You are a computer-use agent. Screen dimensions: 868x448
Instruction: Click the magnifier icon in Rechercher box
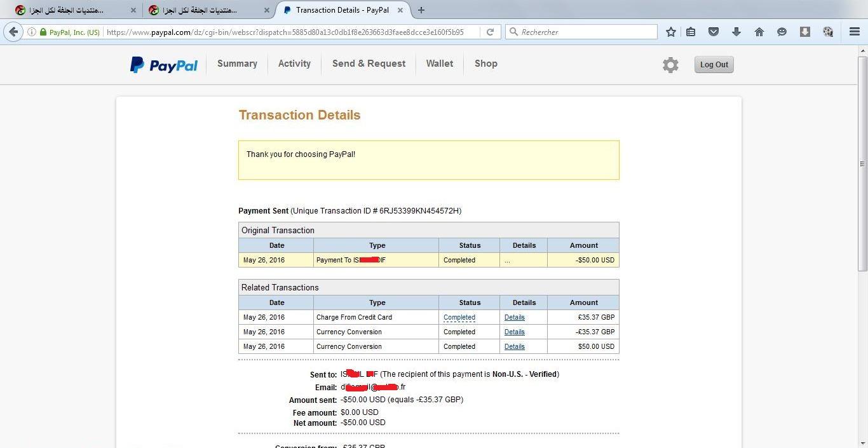pyautogui.click(x=513, y=32)
